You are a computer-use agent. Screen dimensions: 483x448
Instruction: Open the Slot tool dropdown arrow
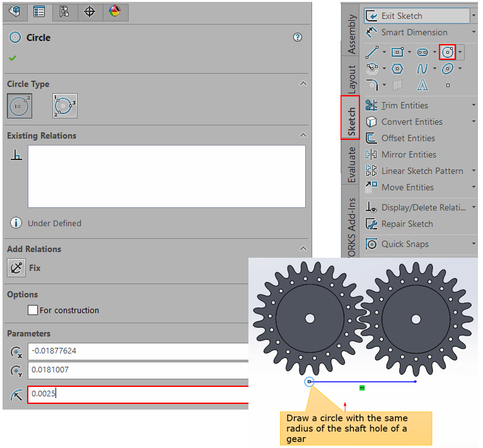tap(434, 52)
